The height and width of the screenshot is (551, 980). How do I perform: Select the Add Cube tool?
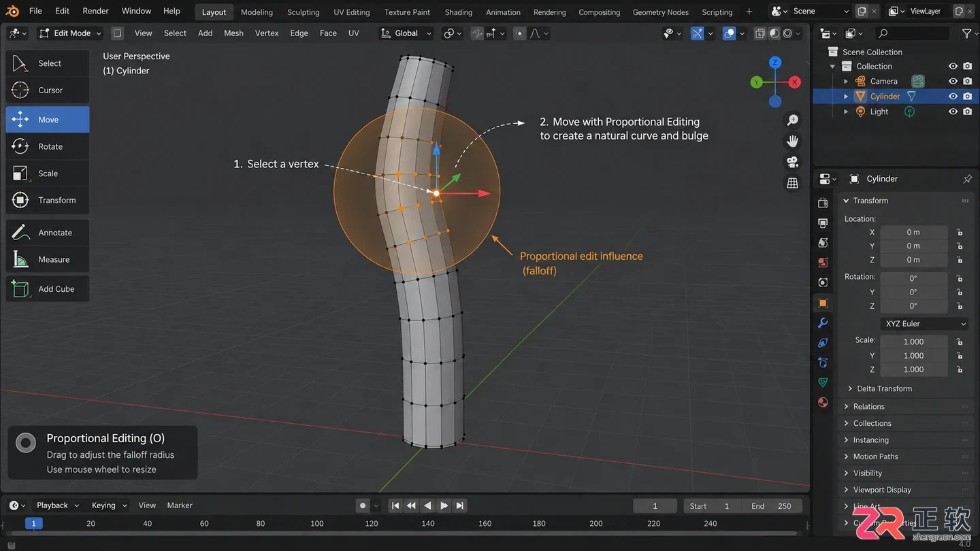tap(48, 288)
